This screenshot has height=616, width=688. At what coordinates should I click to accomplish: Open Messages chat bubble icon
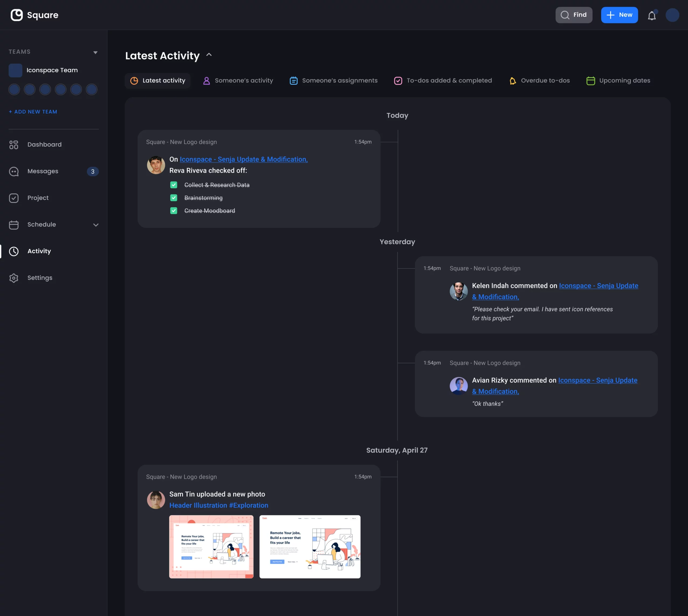click(14, 172)
